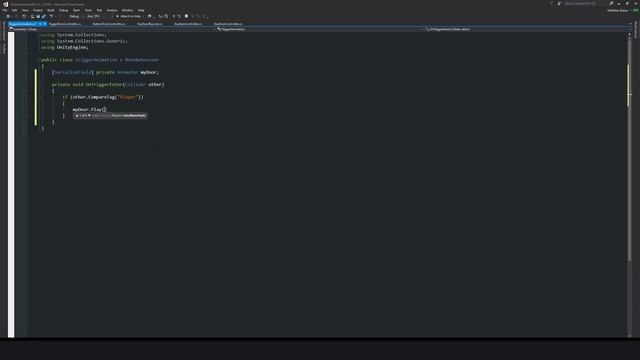Image resolution: width=640 pixels, height=360 pixels.
Task: Click the 'using UnityEngine;' code line
Action: 64,47
